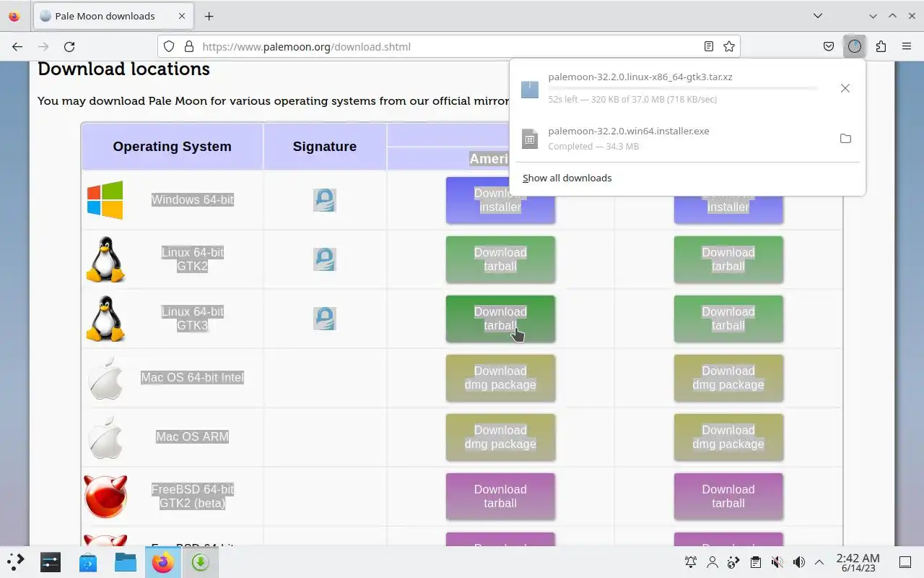Image resolution: width=924 pixels, height=578 pixels.
Task: Download Mac OS ARM dmg, Americas mirror
Action: point(500,437)
